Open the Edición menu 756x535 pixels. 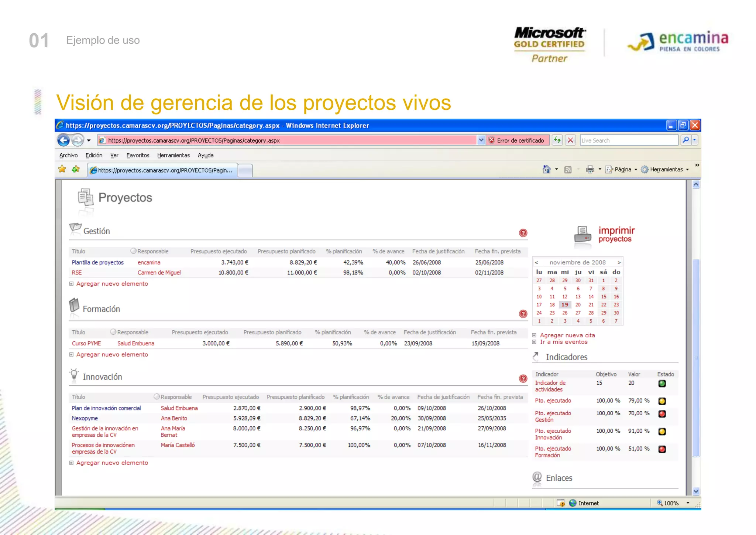[94, 155]
